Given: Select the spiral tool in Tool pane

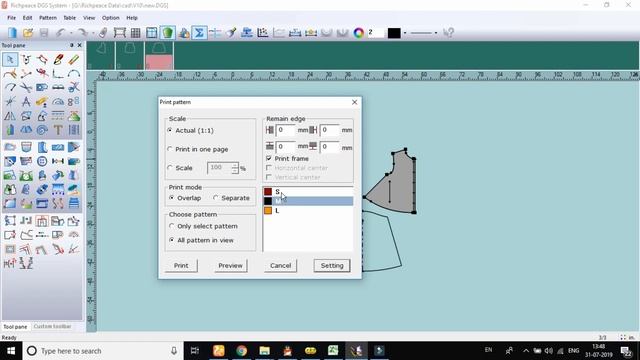Looking at the screenshot, I should 42,130.
